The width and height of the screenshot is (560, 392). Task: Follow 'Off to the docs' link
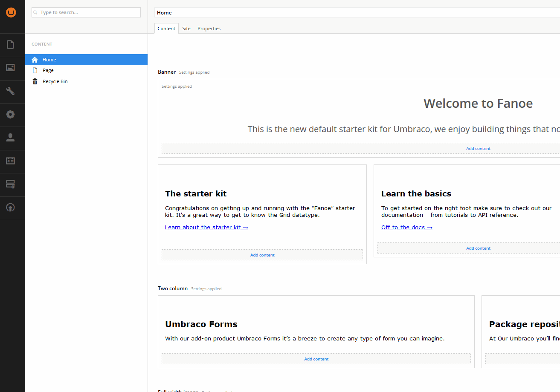coord(407,227)
